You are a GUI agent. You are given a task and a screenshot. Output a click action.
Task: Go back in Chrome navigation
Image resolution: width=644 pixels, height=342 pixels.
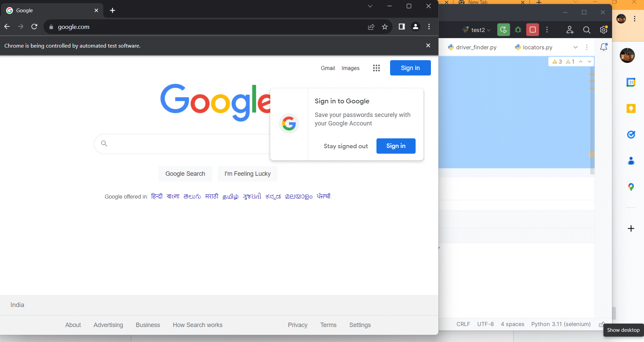coord(7,27)
